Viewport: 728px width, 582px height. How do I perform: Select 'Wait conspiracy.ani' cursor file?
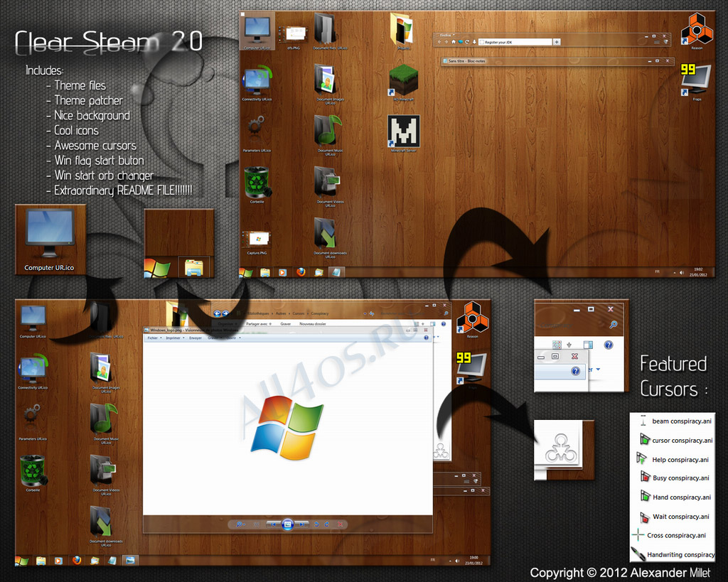[674, 516]
